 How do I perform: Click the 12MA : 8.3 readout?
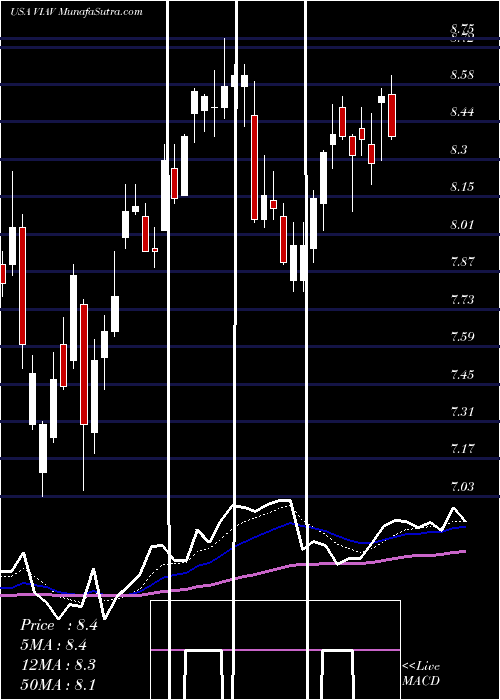pyautogui.click(x=57, y=665)
